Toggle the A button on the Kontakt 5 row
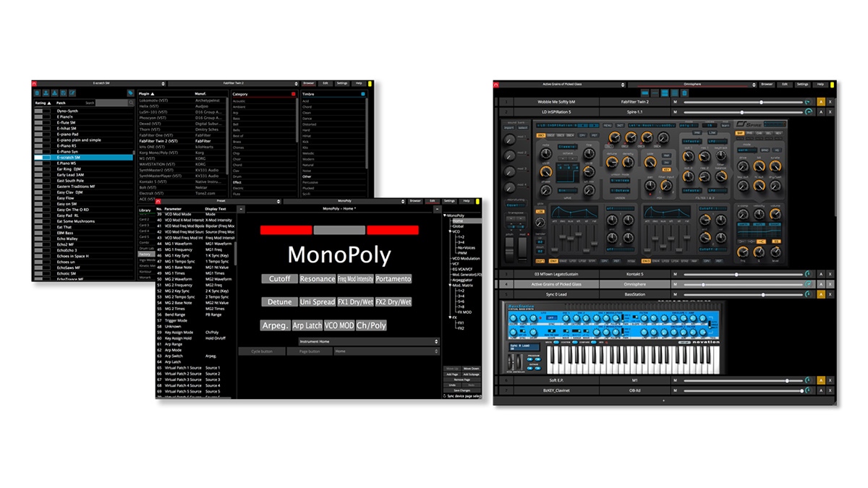The height and width of the screenshot is (488, 868). 820,274
